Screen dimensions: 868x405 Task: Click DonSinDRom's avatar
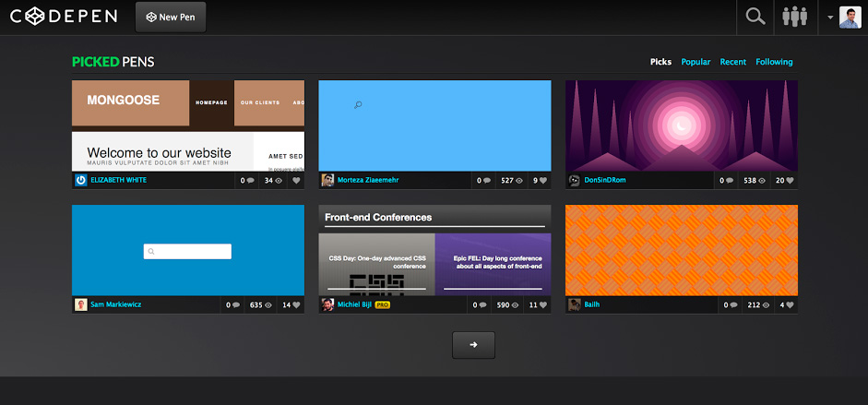pos(575,181)
